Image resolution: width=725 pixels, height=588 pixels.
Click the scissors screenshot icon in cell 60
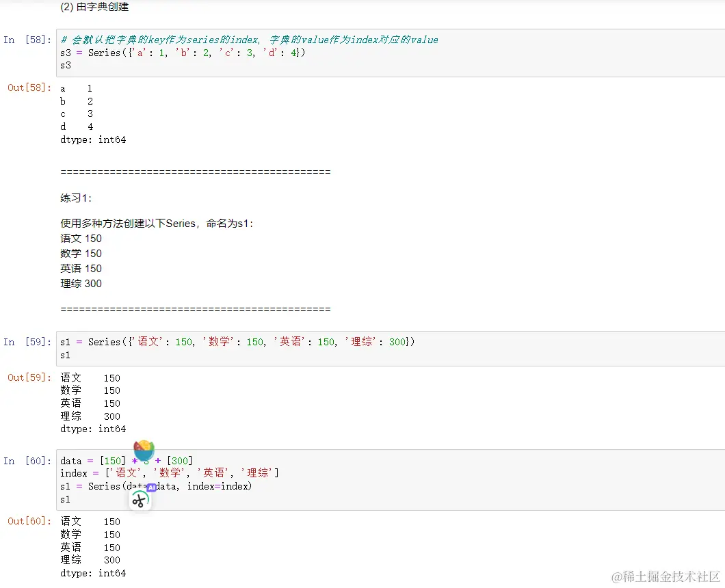[x=140, y=500]
